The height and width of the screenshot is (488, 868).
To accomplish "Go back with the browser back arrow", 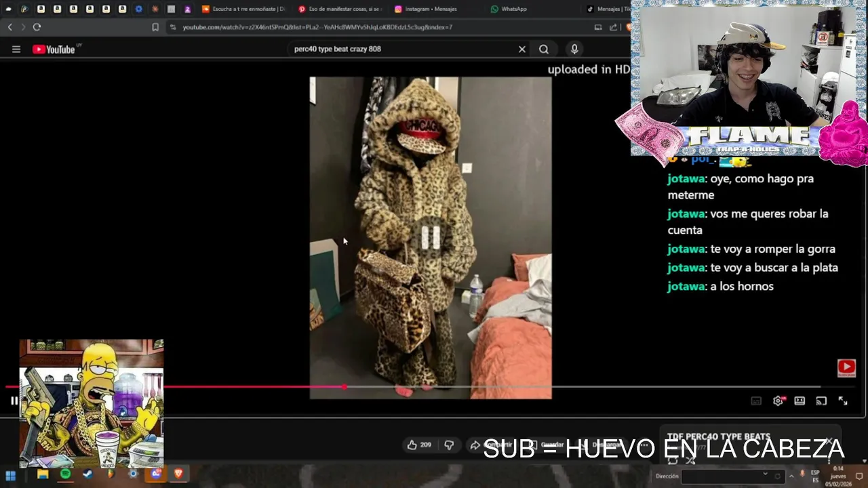I will [x=9, y=27].
